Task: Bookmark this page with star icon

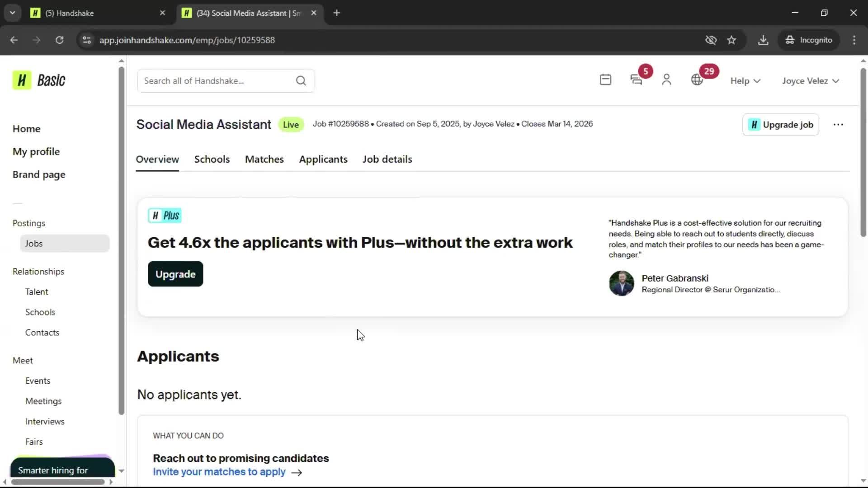Action: click(x=731, y=40)
